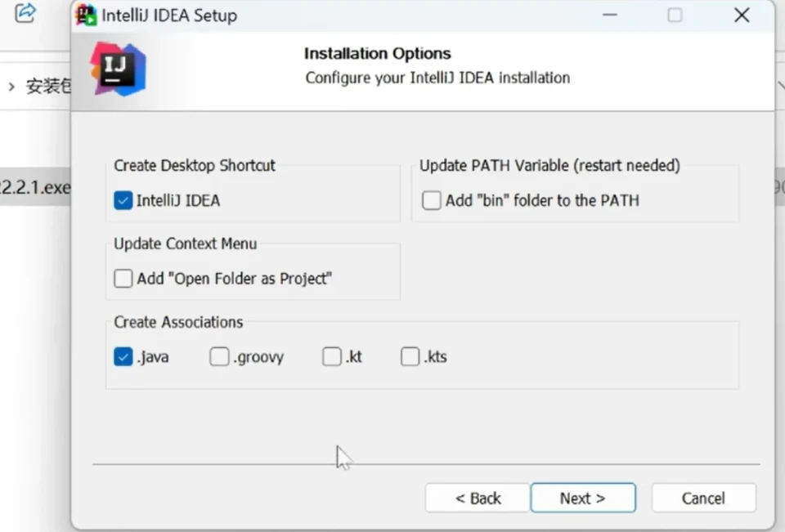Click the IJ logo in the installer header
The height and width of the screenshot is (532, 785).
(118, 69)
